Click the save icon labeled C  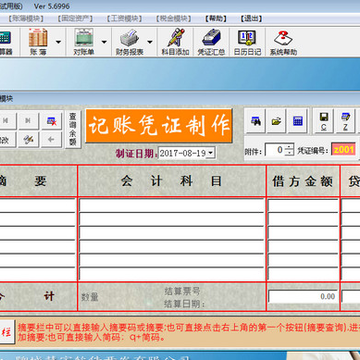coord(324,121)
